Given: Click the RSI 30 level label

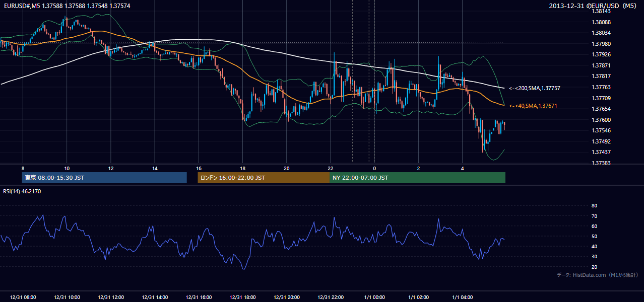Looking at the screenshot, I should click(x=594, y=257).
